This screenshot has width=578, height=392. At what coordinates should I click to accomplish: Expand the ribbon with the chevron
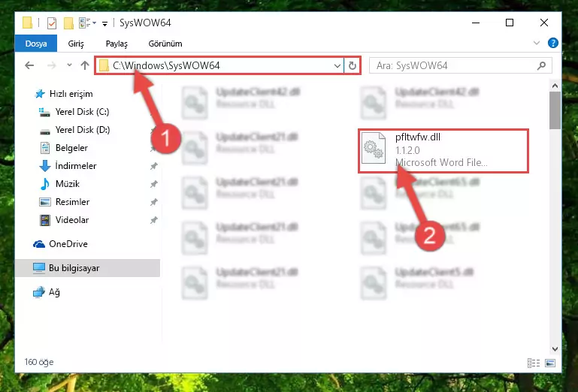[x=537, y=43]
